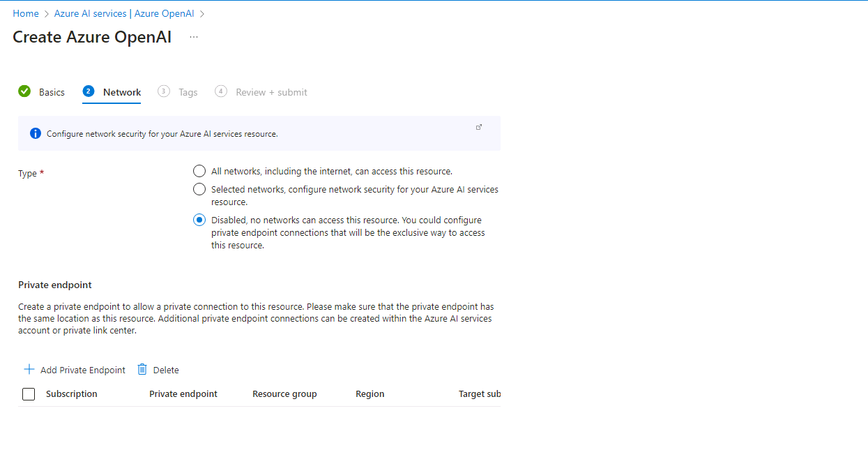This screenshot has height=450, width=868.
Task: Select the All networks radio option
Action: [199, 171]
